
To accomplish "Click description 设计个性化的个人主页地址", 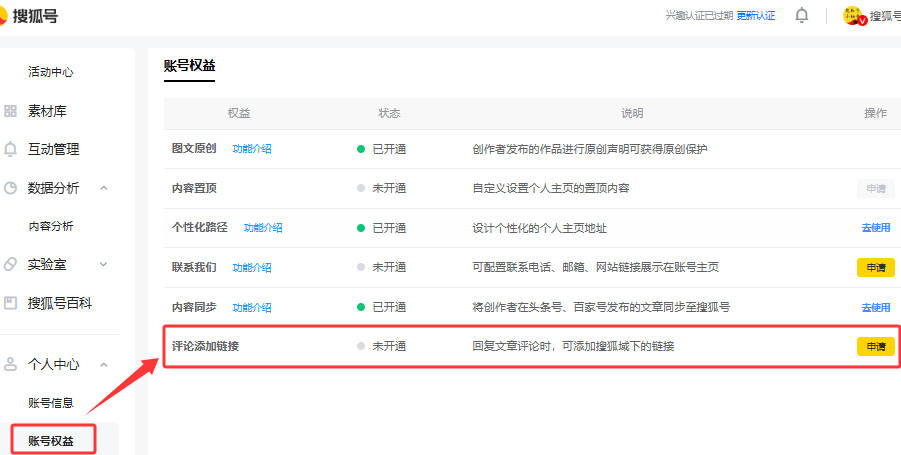I will click(x=540, y=228).
